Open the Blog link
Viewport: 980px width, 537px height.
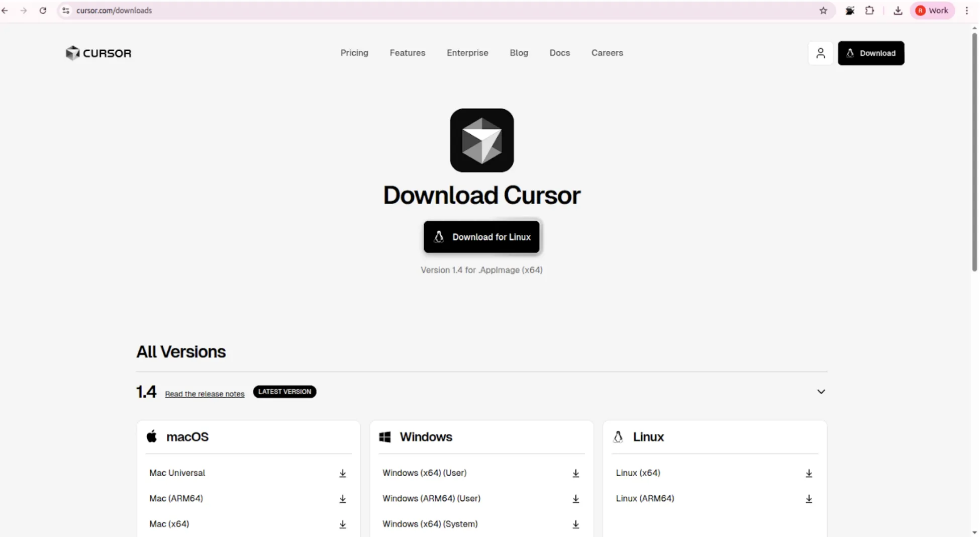click(x=519, y=53)
